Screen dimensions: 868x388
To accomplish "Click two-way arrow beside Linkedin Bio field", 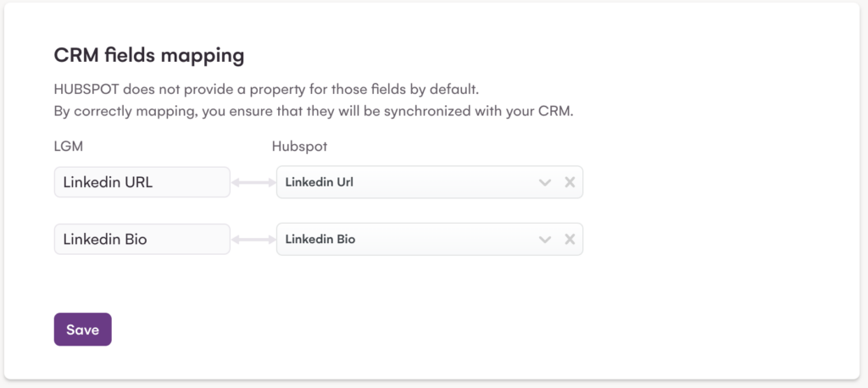I will coord(253,239).
